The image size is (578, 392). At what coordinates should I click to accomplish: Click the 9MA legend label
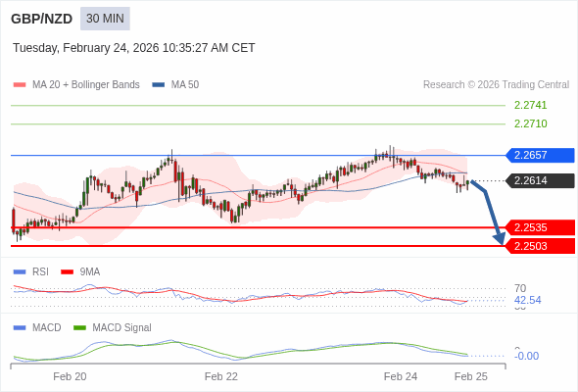pos(90,272)
